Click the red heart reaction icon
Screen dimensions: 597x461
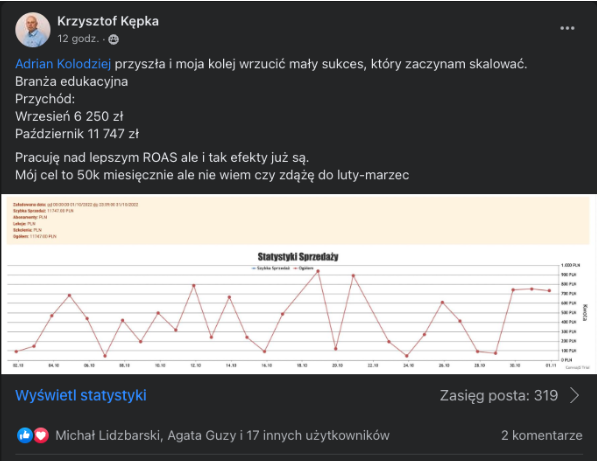[41, 435]
